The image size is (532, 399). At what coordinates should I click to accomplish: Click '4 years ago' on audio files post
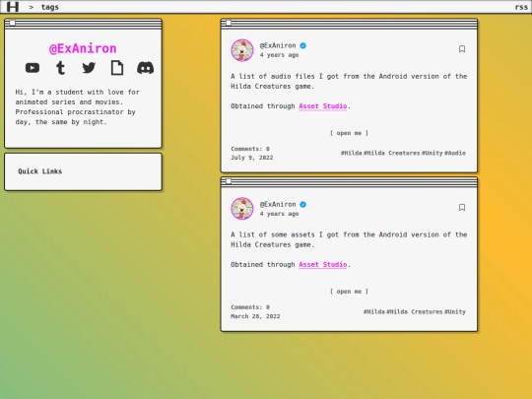point(279,55)
